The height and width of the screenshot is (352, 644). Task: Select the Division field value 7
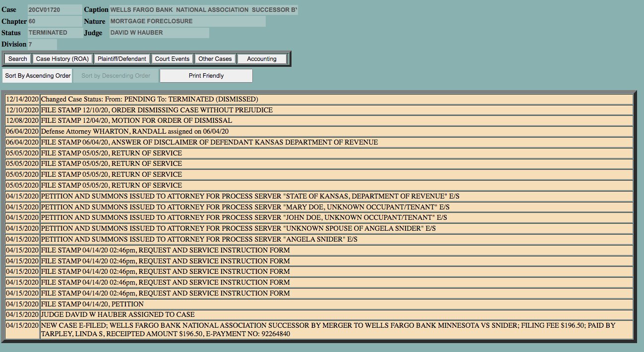(42, 44)
